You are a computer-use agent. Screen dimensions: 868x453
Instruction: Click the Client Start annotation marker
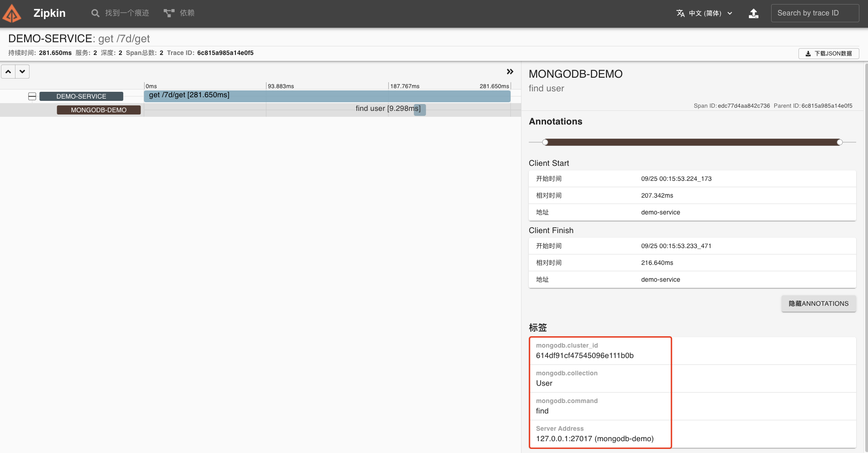coord(545,142)
